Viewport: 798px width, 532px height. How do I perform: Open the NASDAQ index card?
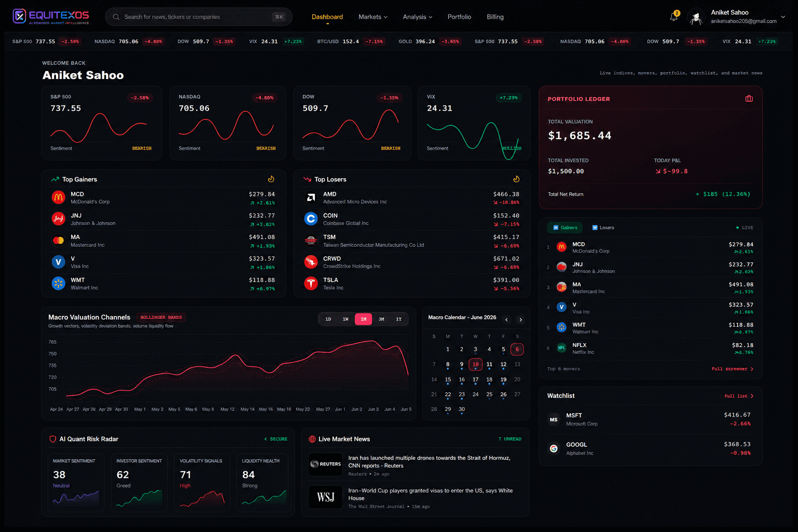[227, 123]
